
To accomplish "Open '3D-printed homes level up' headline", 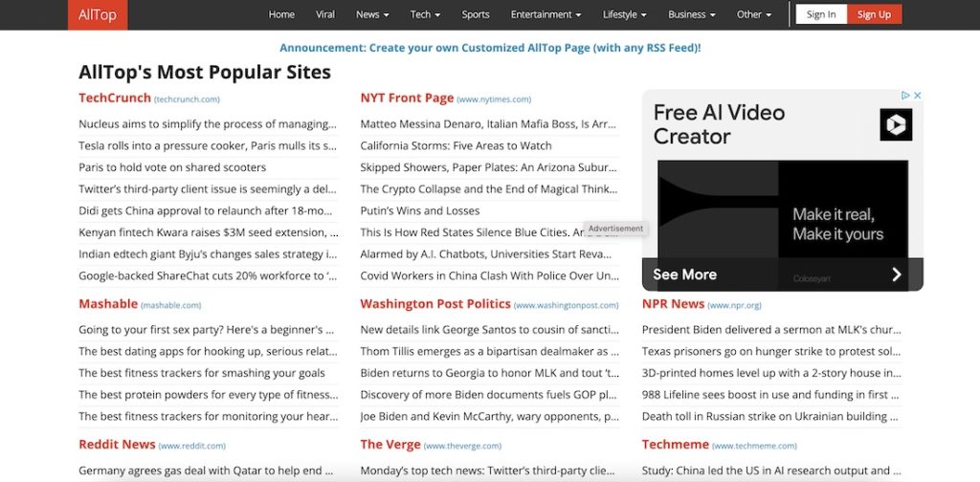I will coord(771,373).
